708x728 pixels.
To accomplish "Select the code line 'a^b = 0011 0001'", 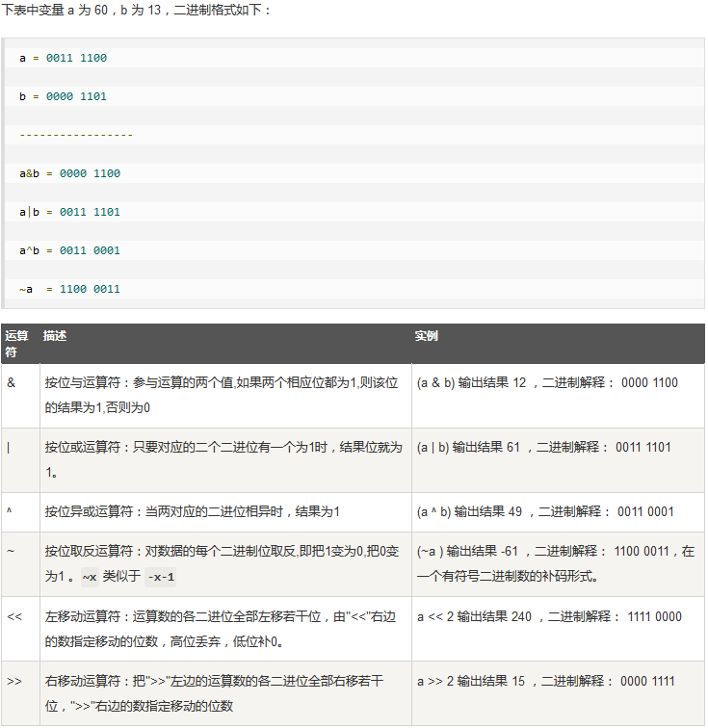I will (69, 250).
